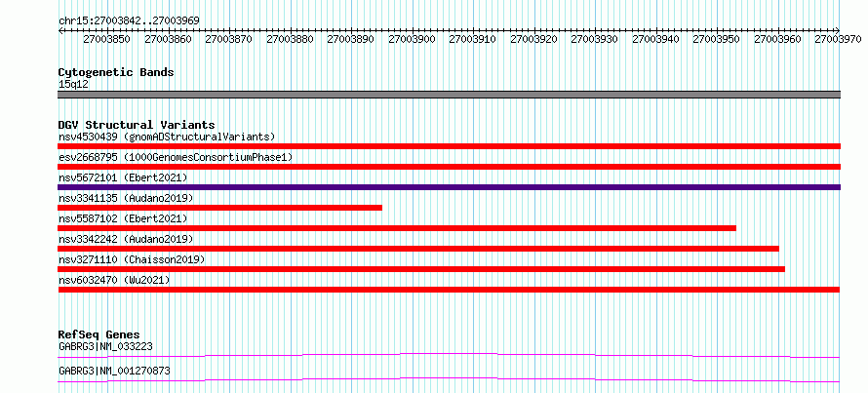Open variant label nsv5587102 (Ebert2021)

(123, 218)
